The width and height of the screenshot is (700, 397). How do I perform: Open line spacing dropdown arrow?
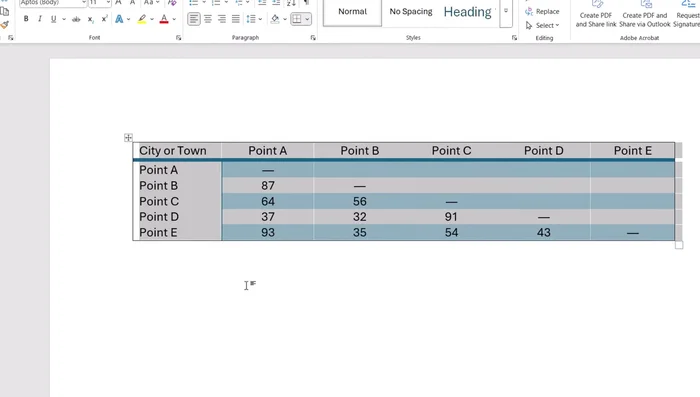(x=260, y=19)
